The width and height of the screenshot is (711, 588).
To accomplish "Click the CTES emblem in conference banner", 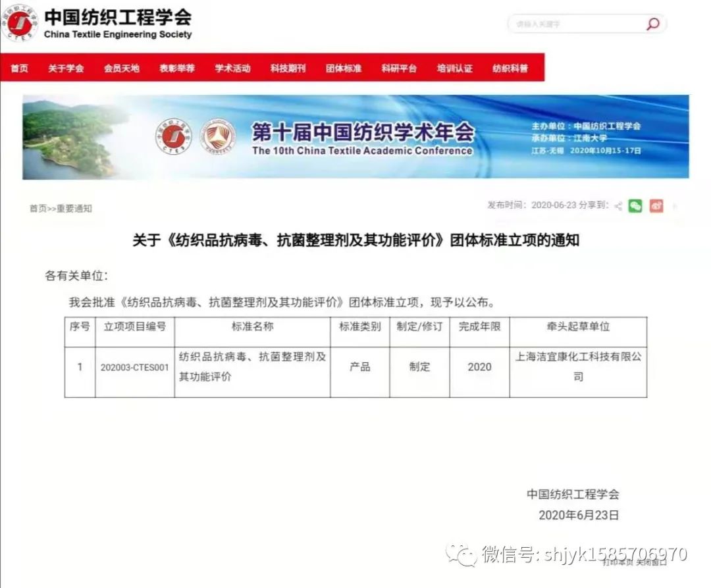I will [173, 137].
